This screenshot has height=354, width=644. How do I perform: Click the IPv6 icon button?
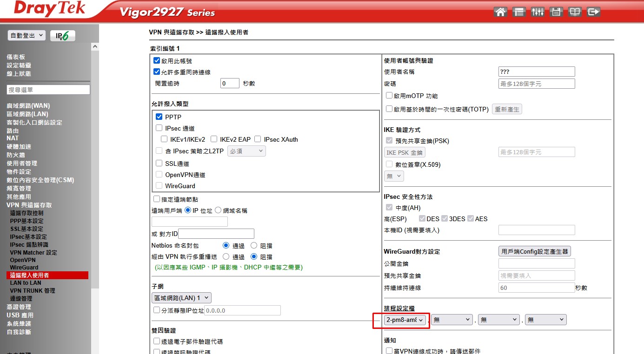point(63,36)
